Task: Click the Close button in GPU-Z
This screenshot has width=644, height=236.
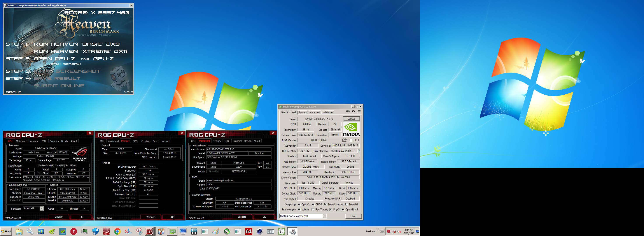Action: (x=353, y=216)
